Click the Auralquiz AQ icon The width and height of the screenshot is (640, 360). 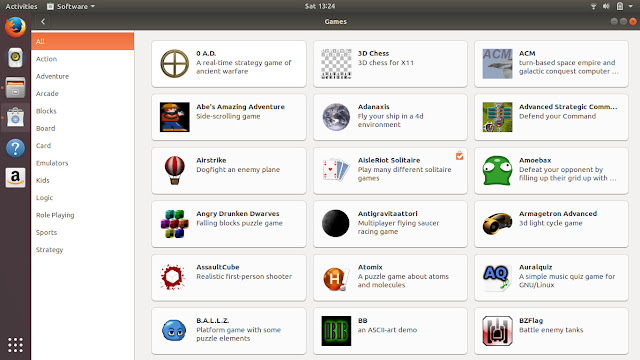click(x=497, y=278)
